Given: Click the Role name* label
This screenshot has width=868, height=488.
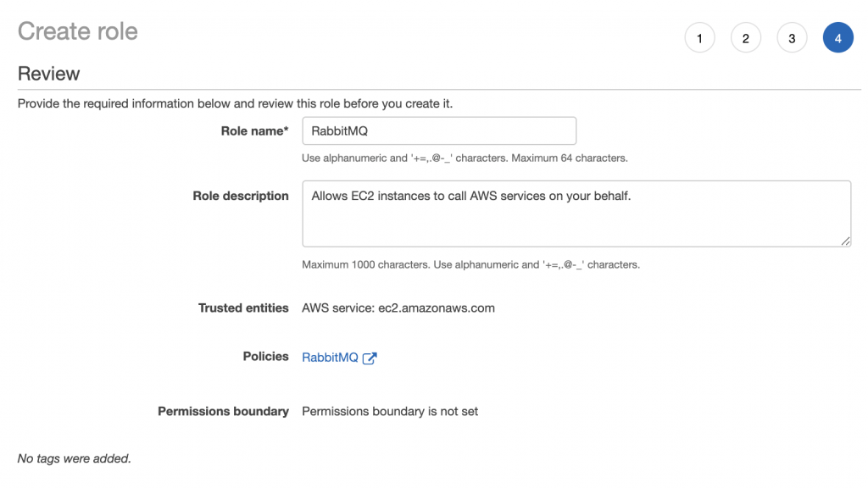Looking at the screenshot, I should [x=254, y=131].
